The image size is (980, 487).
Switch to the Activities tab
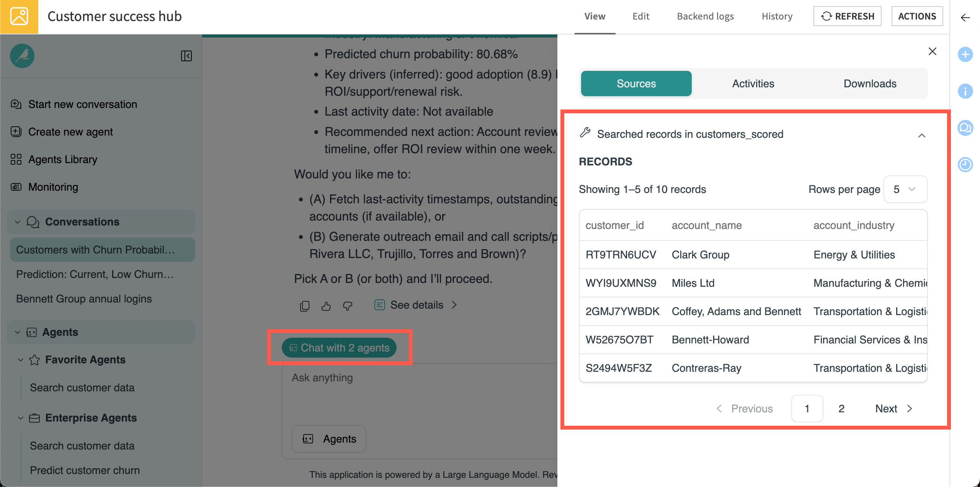click(753, 83)
